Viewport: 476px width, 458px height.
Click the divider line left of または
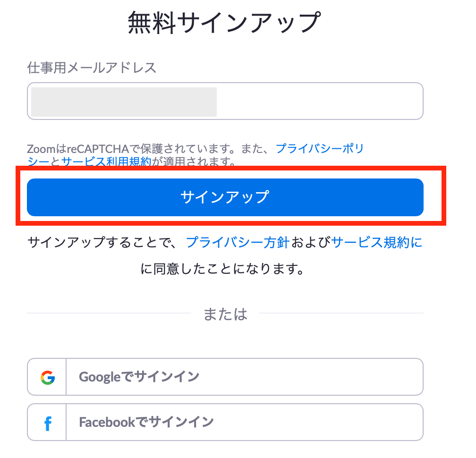click(x=109, y=313)
